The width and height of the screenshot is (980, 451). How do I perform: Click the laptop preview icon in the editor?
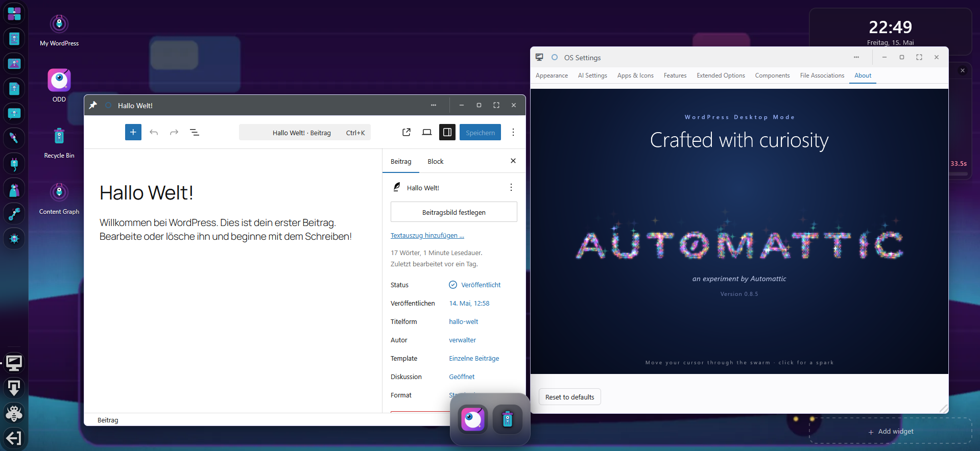(427, 132)
